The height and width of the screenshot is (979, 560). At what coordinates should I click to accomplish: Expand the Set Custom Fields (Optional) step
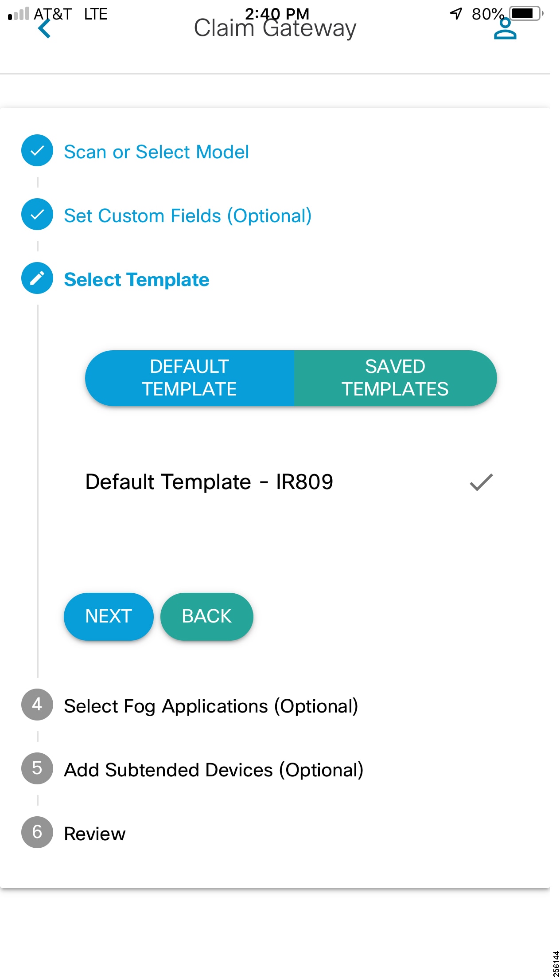tap(188, 216)
